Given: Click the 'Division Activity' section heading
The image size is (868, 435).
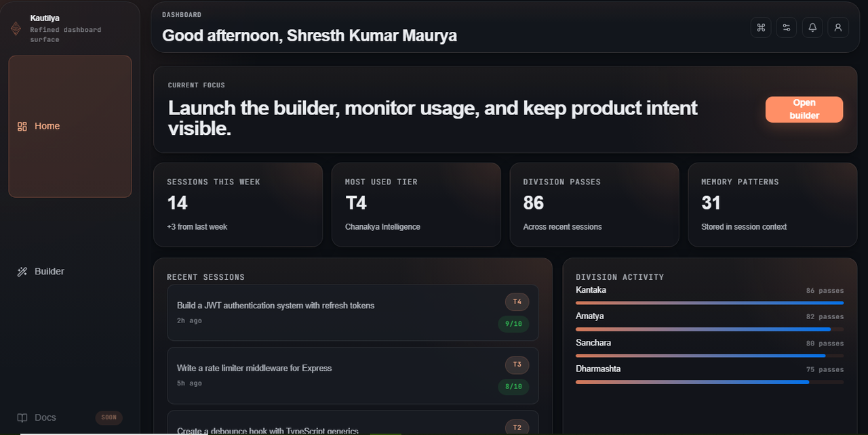Looking at the screenshot, I should (620, 277).
